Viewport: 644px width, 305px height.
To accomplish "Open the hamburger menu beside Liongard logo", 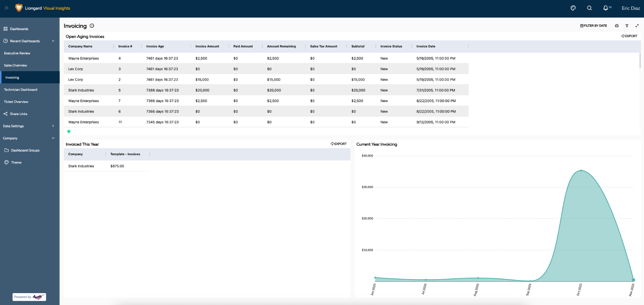I will [x=6, y=8].
